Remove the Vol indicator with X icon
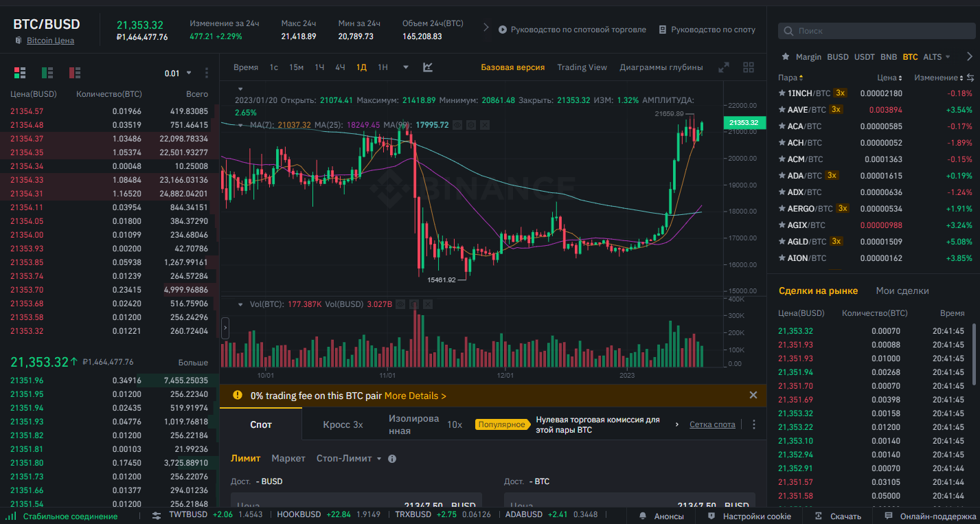This screenshot has width=980, height=524. [427, 304]
